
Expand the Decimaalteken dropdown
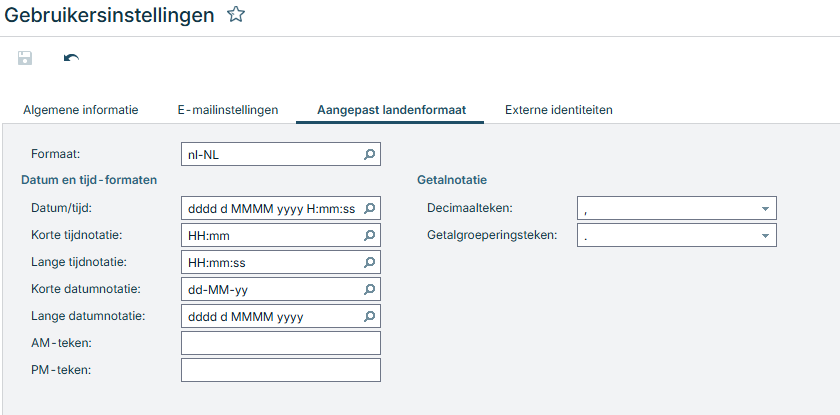click(x=764, y=208)
